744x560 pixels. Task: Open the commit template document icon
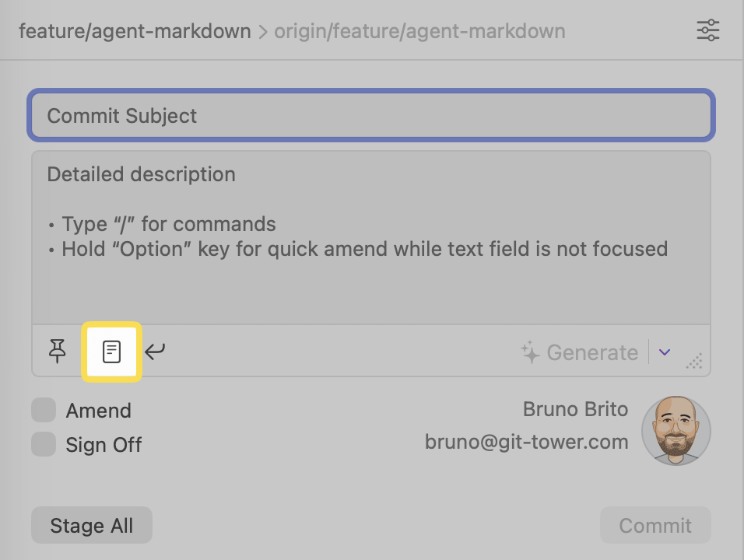click(x=111, y=352)
